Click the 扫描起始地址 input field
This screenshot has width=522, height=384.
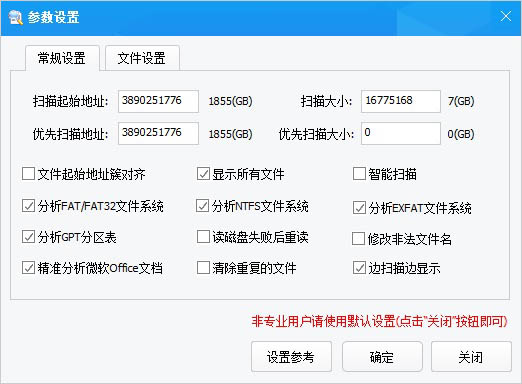click(x=158, y=101)
